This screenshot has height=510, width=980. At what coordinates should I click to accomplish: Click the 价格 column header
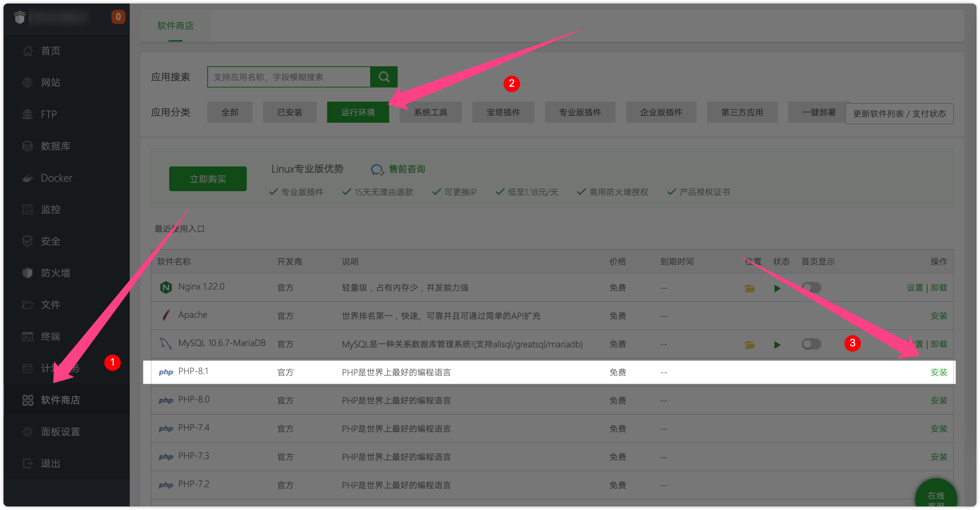[x=618, y=261]
